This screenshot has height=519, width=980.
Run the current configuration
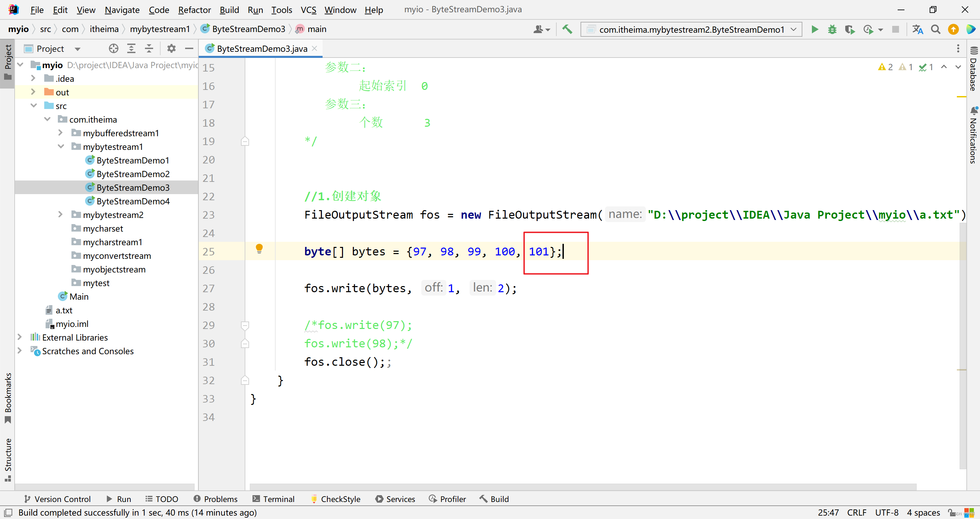click(815, 29)
